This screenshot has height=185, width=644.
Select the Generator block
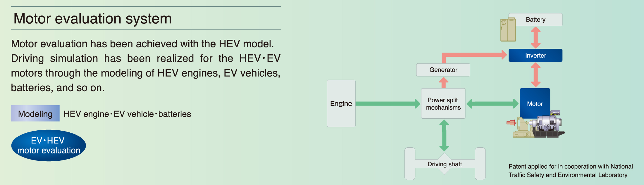443,70
